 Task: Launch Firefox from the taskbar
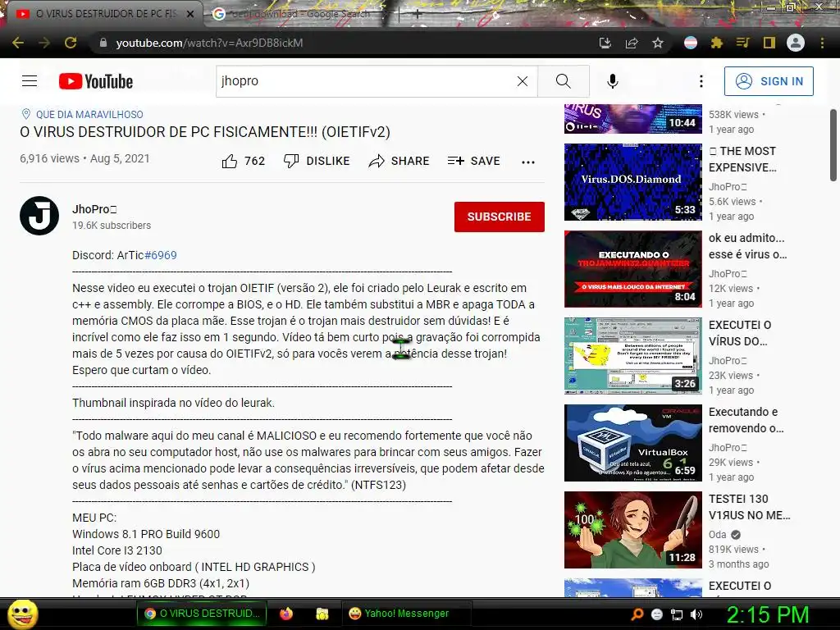tap(286, 614)
